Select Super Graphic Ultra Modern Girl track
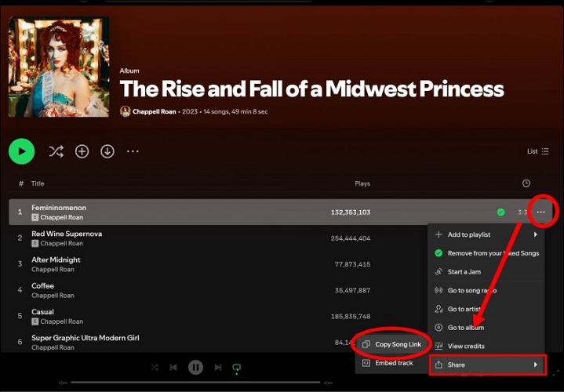Viewport: 564px width, 392px height. 86,338
